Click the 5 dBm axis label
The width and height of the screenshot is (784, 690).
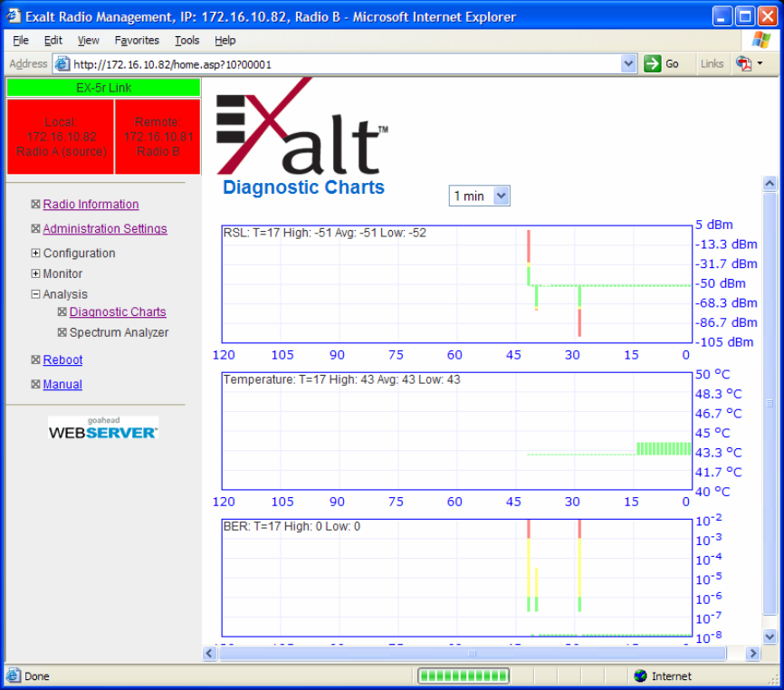(714, 225)
